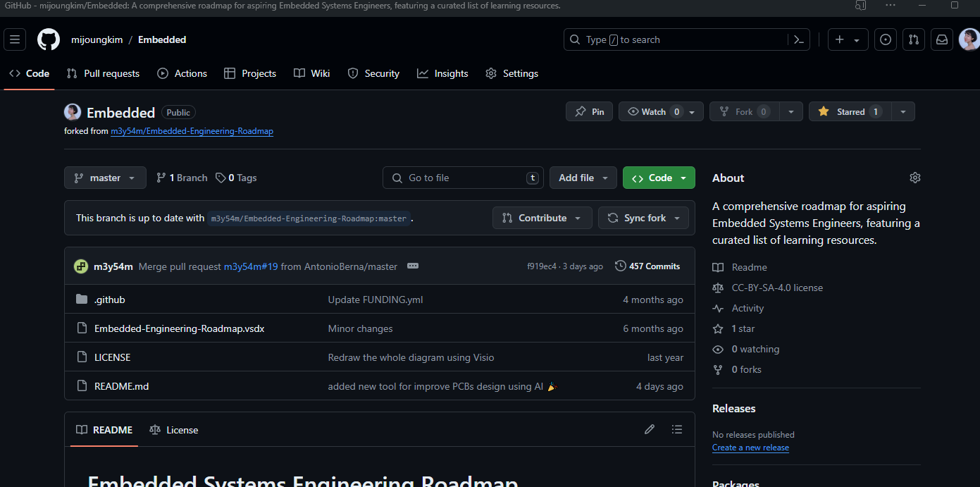Image resolution: width=980 pixels, height=487 pixels.
Task: Open the green Code dropdown
Action: 659,178
